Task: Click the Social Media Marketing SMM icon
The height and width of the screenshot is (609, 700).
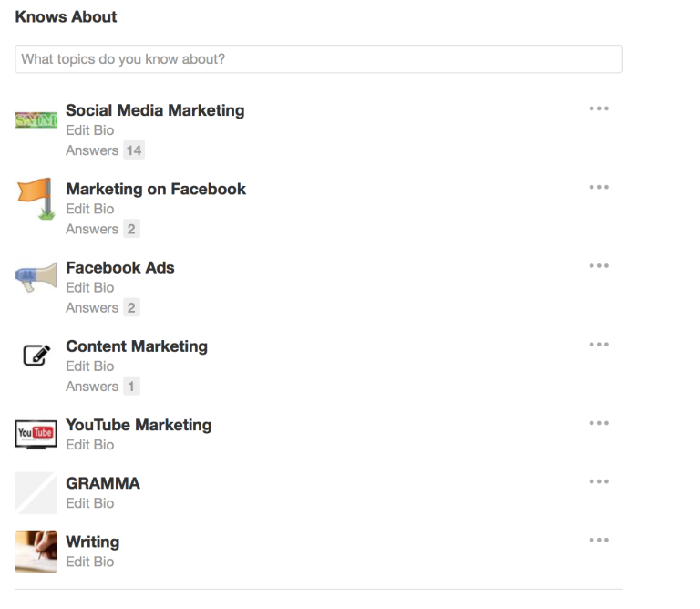Action: click(x=36, y=120)
